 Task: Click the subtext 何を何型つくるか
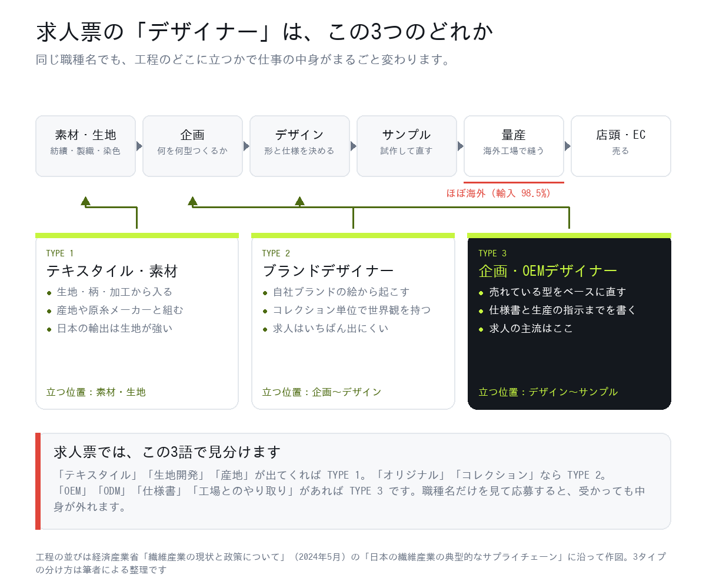(192, 151)
